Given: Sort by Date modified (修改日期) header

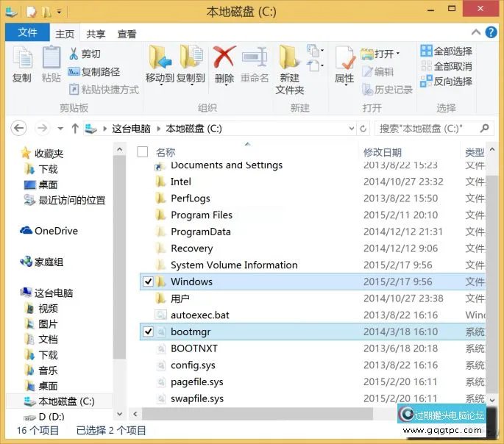Looking at the screenshot, I should [383, 152].
